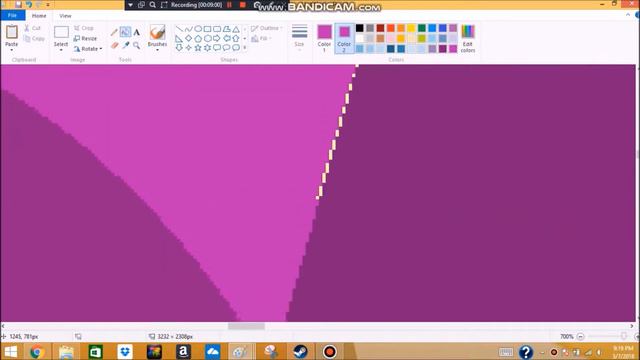Select the Eraser tool
The image size is (640, 360).
(x=114, y=45)
